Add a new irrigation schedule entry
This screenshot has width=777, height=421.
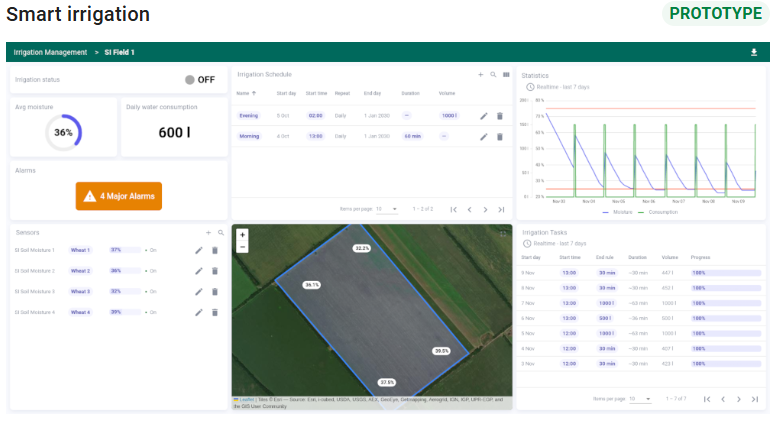[480, 75]
